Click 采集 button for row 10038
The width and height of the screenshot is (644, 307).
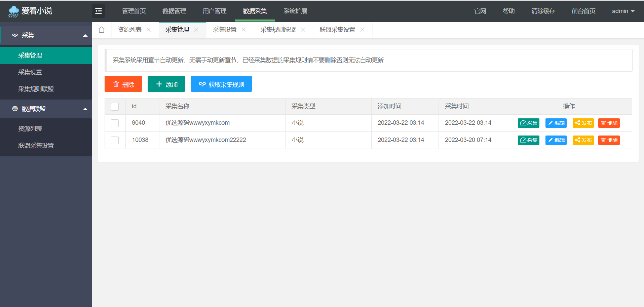529,140
